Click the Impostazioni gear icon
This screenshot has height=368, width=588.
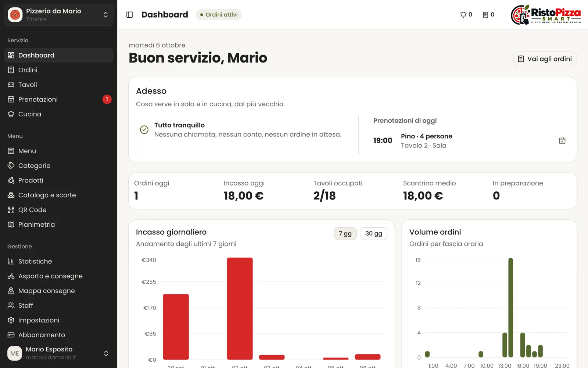tap(11, 320)
